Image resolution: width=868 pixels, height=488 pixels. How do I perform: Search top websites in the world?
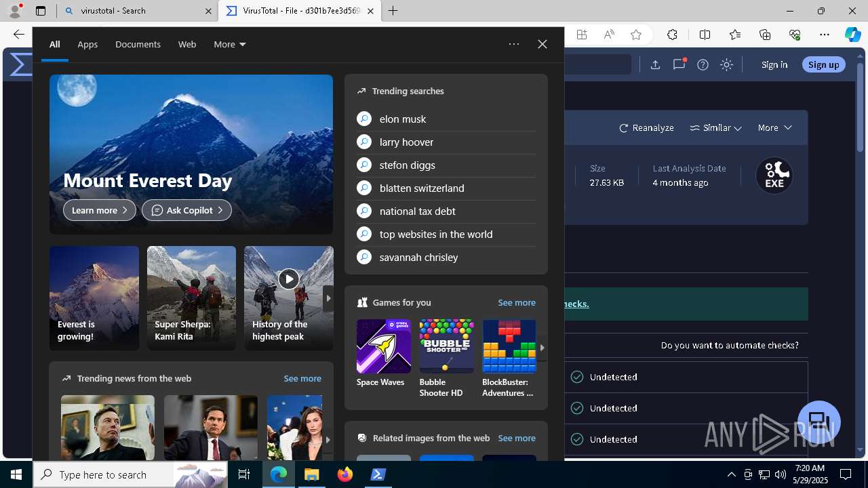pyautogui.click(x=446, y=234)
